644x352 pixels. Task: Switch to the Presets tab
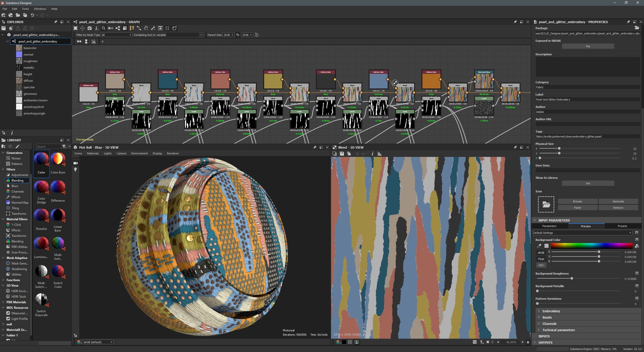[x=622, y=226]
